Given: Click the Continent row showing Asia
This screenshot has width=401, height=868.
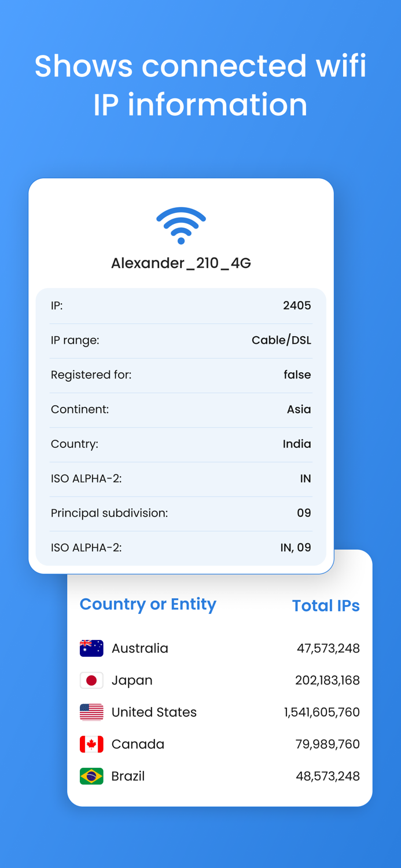Looking at the screenshot, I should (x=181, y=410).
